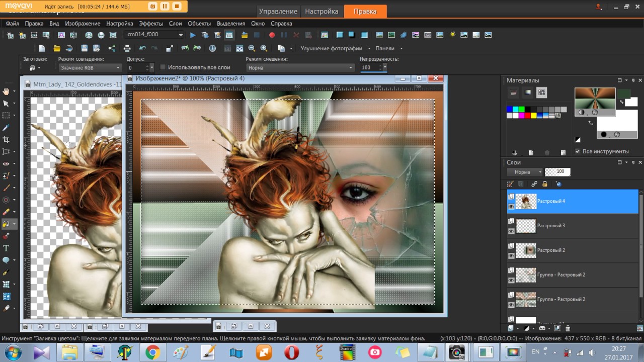The width and height of the screenshot is (644, 362).
Task: Enable 'Использовать все слои' checkbox
Action: (x=163, y=67)
